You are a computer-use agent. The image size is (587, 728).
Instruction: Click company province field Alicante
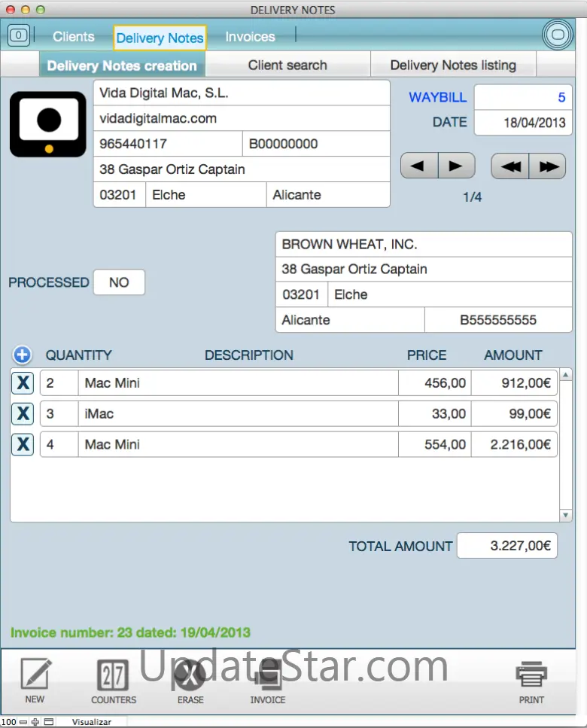pyautogui.click(x=328, y=194)
